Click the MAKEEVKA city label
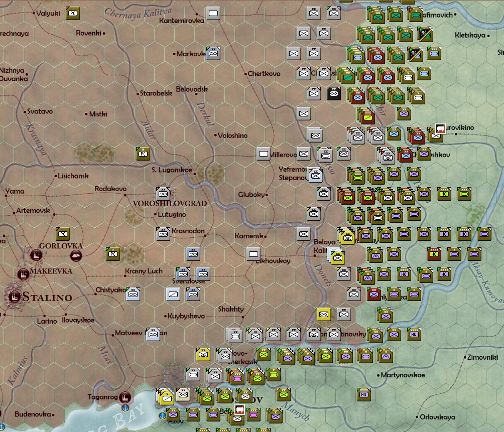The height and width of the screenshot is (432, 504). tap(51, 271)
